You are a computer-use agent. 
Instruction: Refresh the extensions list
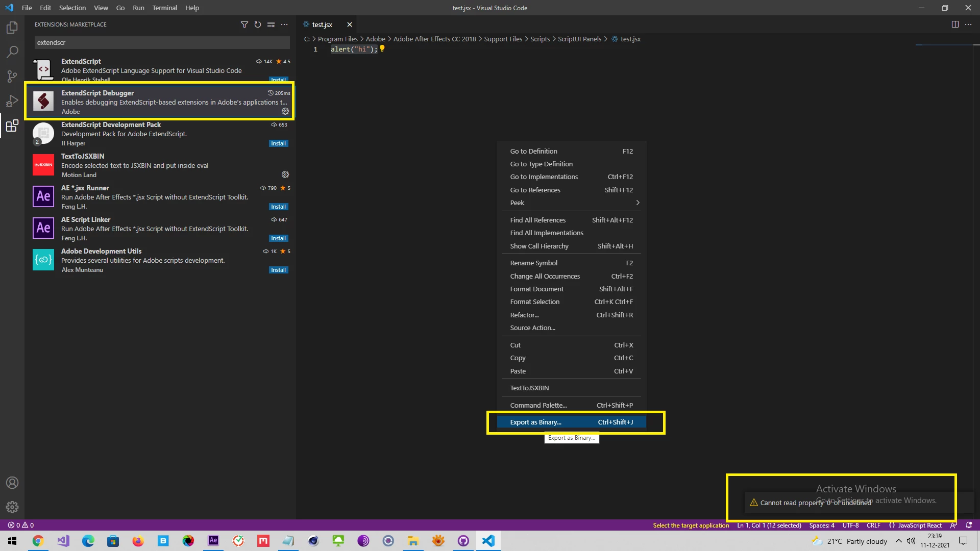(258, 24)
